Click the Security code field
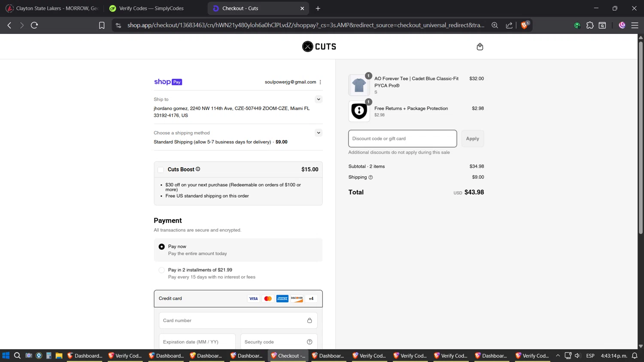Viewport: 644px width, 362px height. [279, 342]
